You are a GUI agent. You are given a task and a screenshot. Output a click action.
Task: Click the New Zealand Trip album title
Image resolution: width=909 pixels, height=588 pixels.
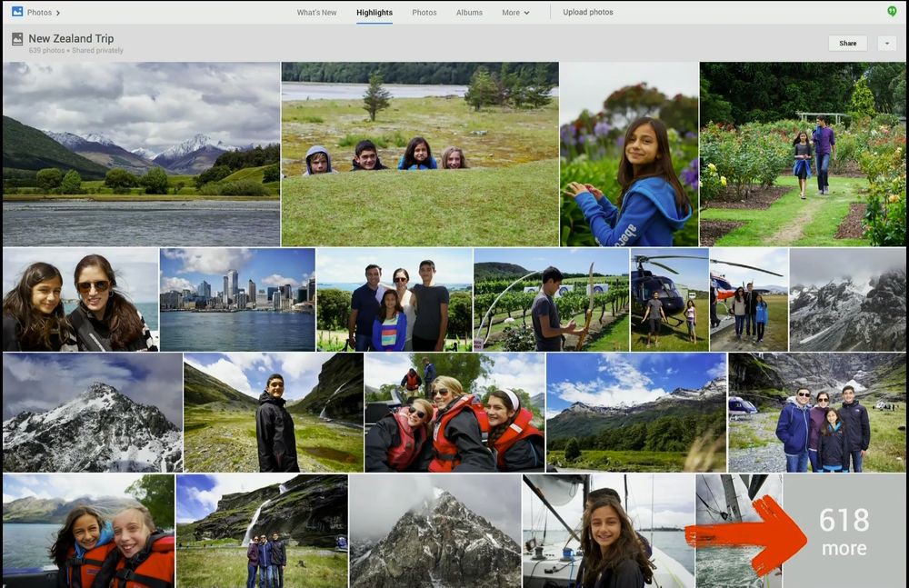click(71, 39)
